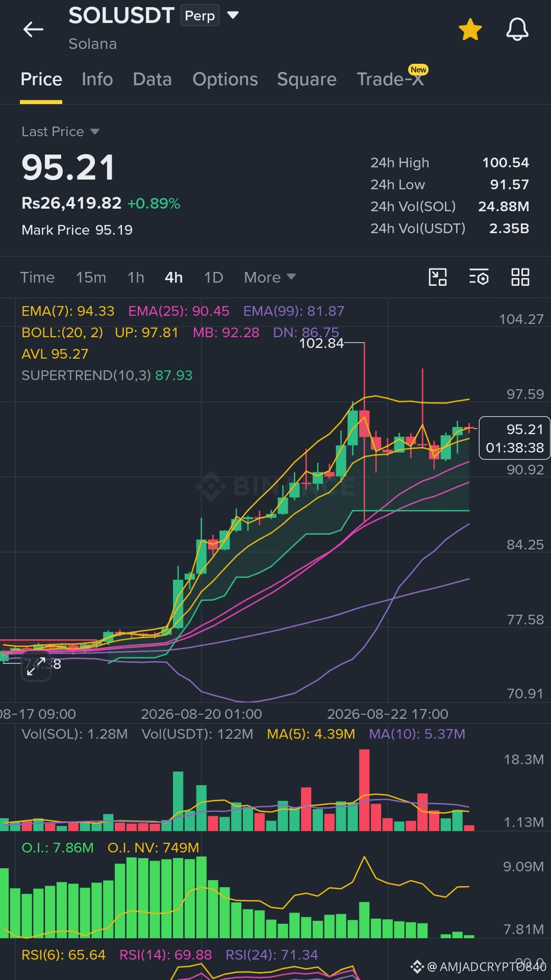Expand chart to fullscreen icon

point(36,666)
